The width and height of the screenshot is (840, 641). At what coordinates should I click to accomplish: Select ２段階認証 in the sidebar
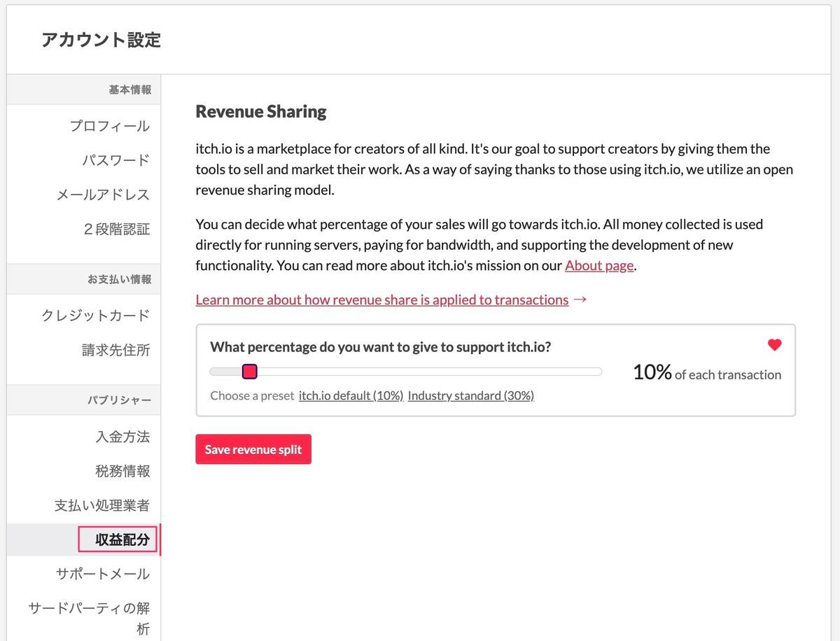[115, 229]
